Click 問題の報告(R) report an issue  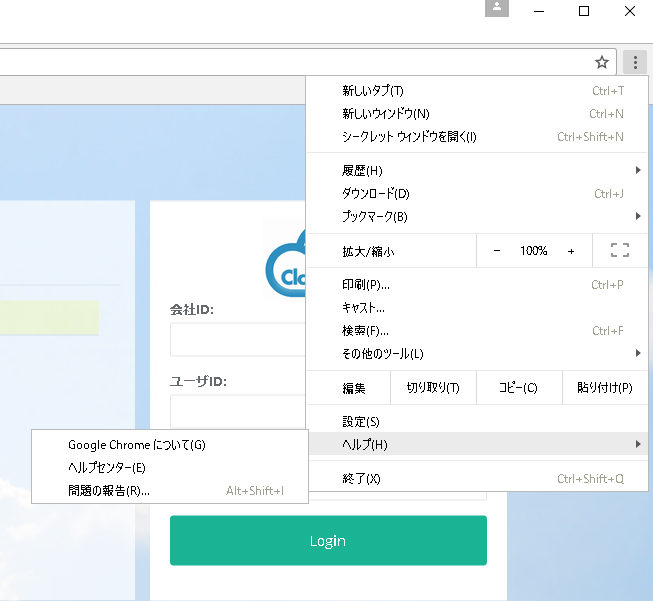(x=109, y=491)
